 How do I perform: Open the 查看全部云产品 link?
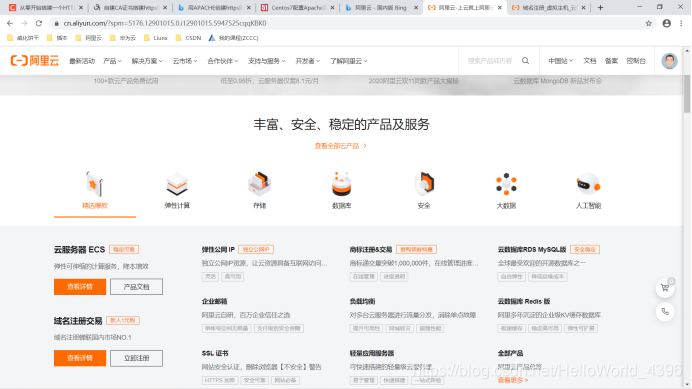(x=341, y=146)
